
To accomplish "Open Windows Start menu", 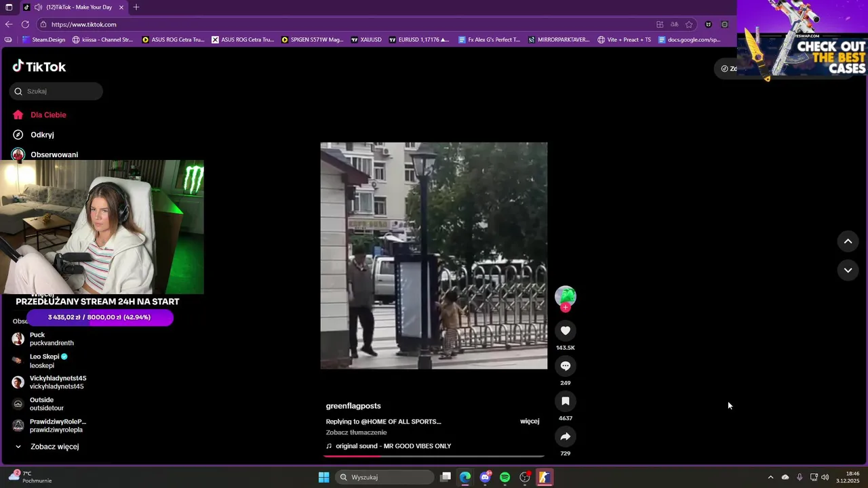I will pos(324,477).
